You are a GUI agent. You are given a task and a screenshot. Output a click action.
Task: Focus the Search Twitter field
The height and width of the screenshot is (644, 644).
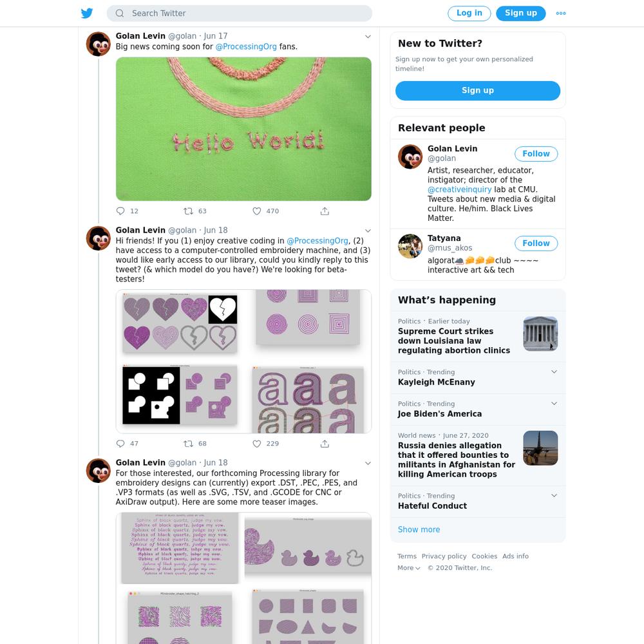click(240, 13)
